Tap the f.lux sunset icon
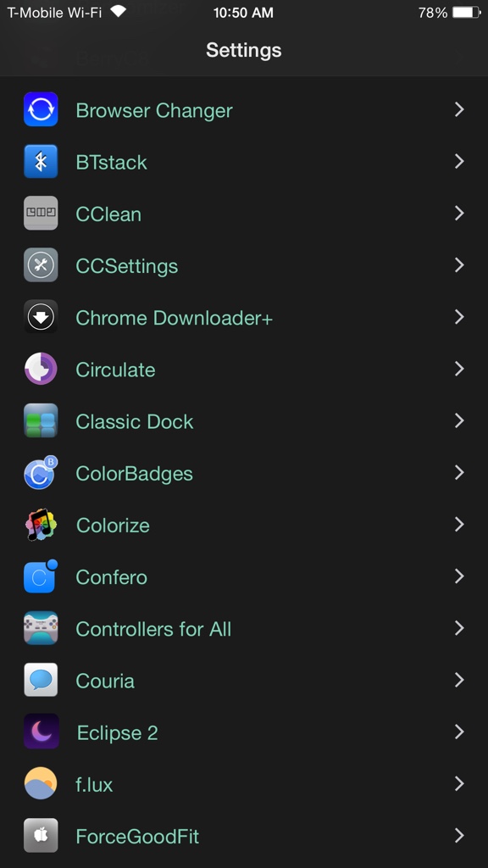The height and width of the screenshot is (868, 488). tap(41, 784)
